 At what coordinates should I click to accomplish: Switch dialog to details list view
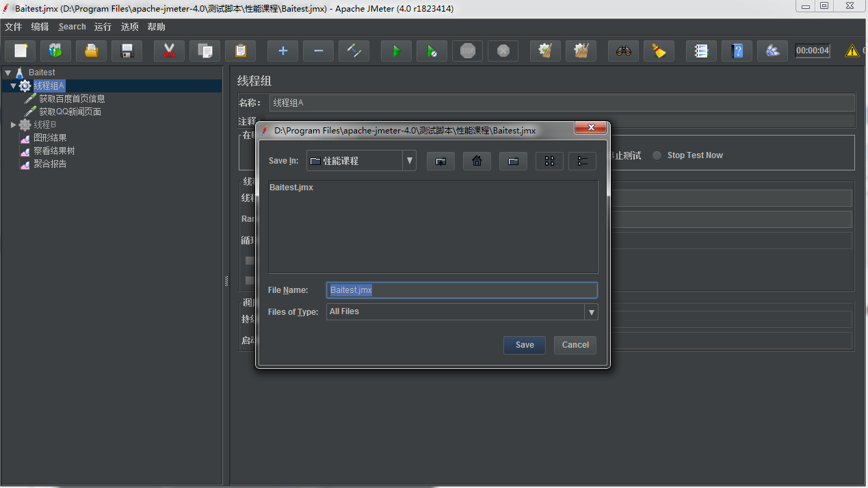click(582, 161)
